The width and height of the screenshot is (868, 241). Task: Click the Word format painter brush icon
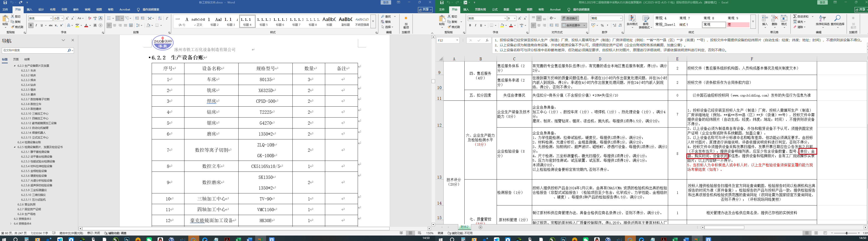(x=13, y=27)
